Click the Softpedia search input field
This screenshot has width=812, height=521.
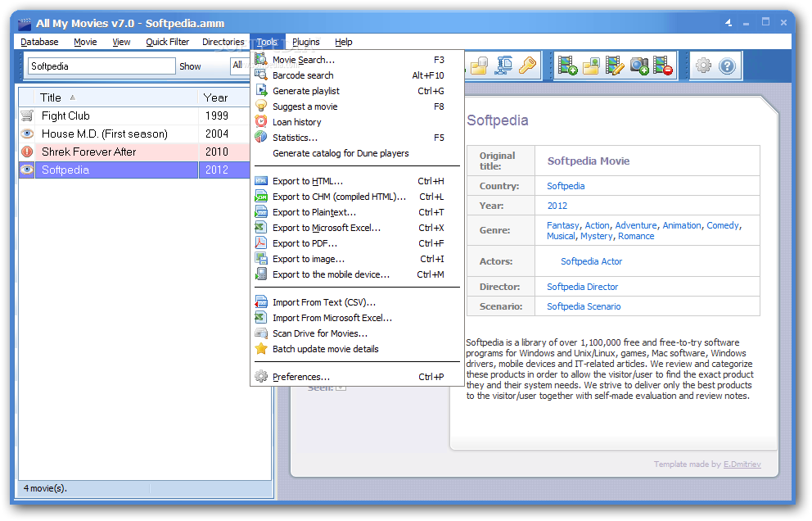(101, 66)
